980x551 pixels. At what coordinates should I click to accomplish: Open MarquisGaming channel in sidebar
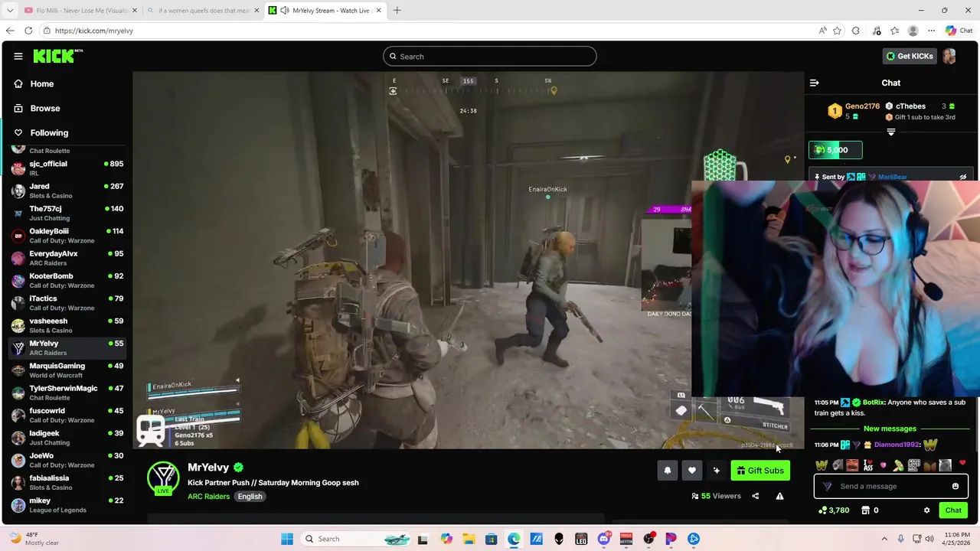[67, 370]
